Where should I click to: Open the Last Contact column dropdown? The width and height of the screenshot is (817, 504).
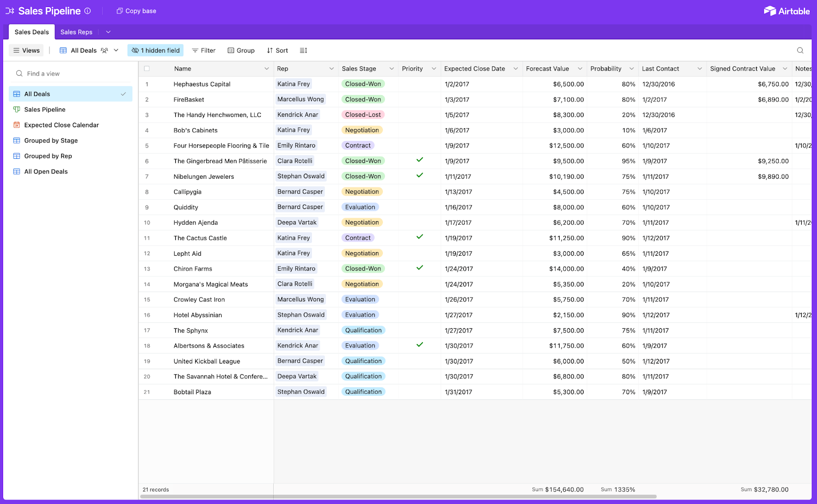pos(700,68)
